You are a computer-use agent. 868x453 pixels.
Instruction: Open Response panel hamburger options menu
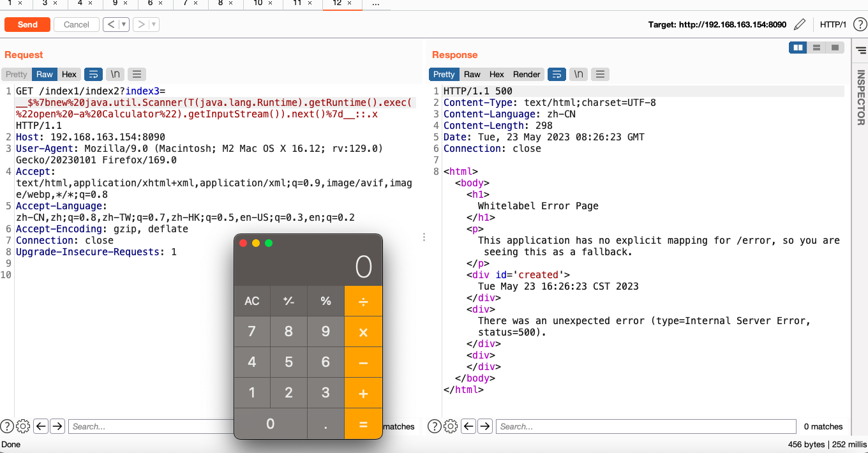click(600, 74)
